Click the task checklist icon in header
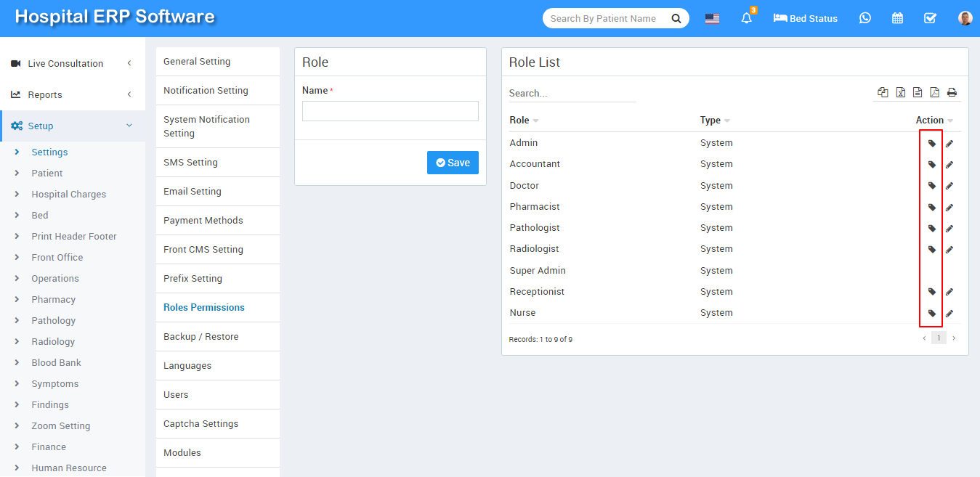This screenshot has width=980, height=477. (930, 18)
